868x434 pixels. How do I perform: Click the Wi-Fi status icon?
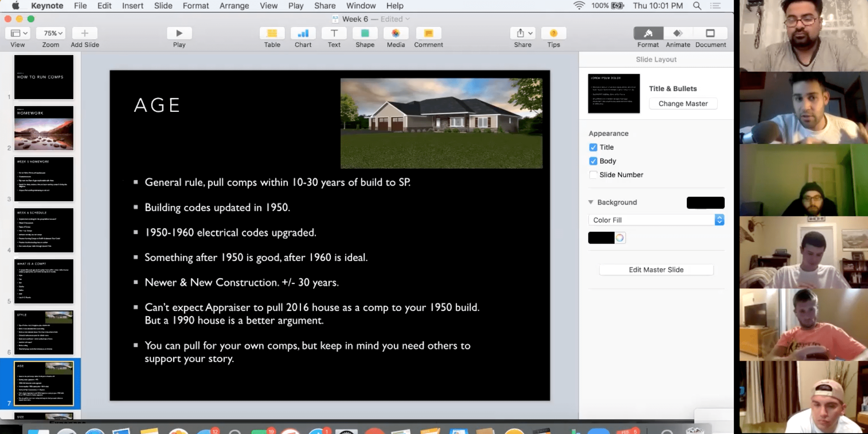pyautogui.click(x=579, y=6)
